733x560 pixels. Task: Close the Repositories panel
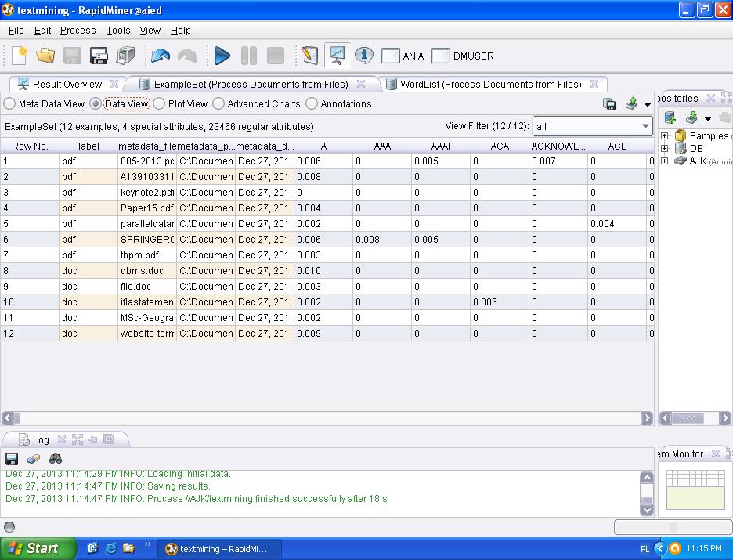point(710,98)
